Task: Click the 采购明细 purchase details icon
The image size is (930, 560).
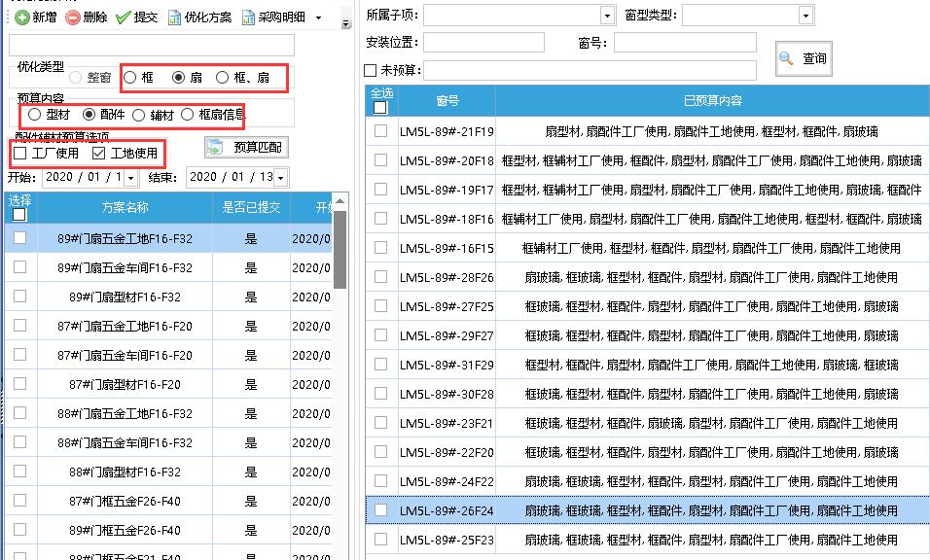Action: coord(249,17)
